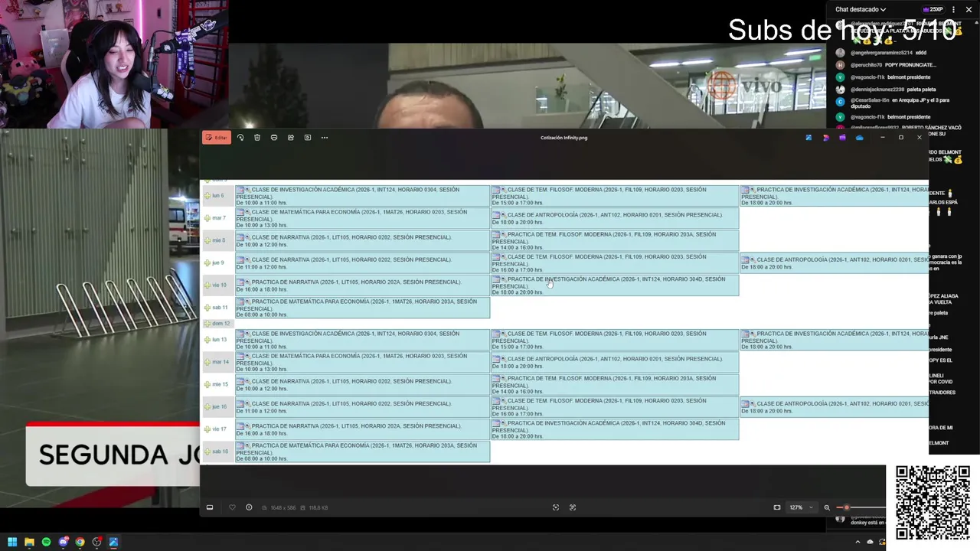Mark the image as favorite with heart icon
Image resolution: width=980 pixels, height=551 pixels.
pos(232,507)
